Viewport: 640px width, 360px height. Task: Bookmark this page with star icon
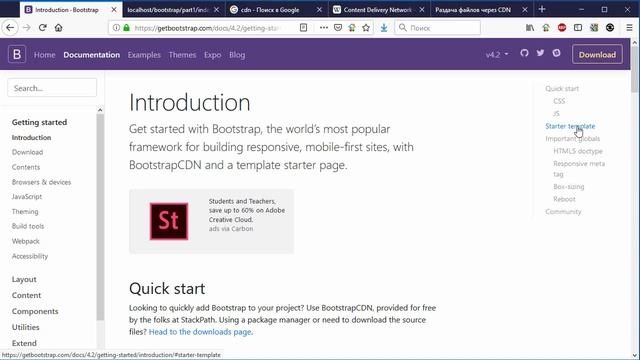pos(366,28)
